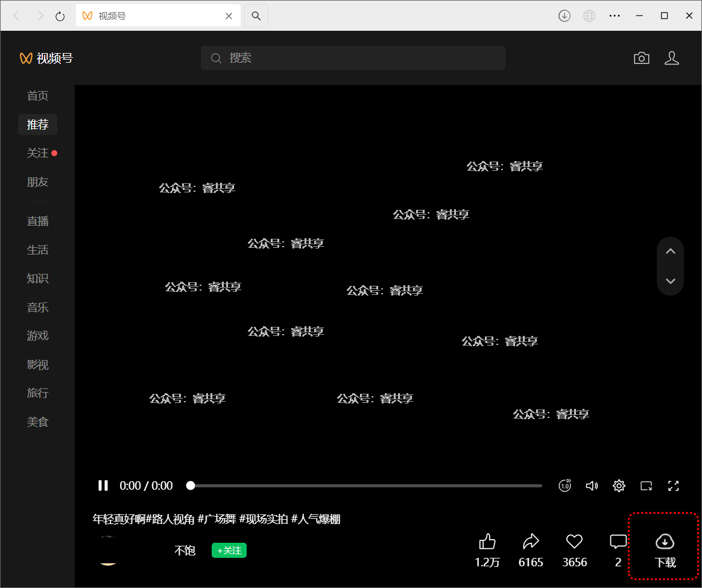Toggle picture-in-picture mini player
Viewport: 702px width, 588px height.
click(x=646, y=485)
